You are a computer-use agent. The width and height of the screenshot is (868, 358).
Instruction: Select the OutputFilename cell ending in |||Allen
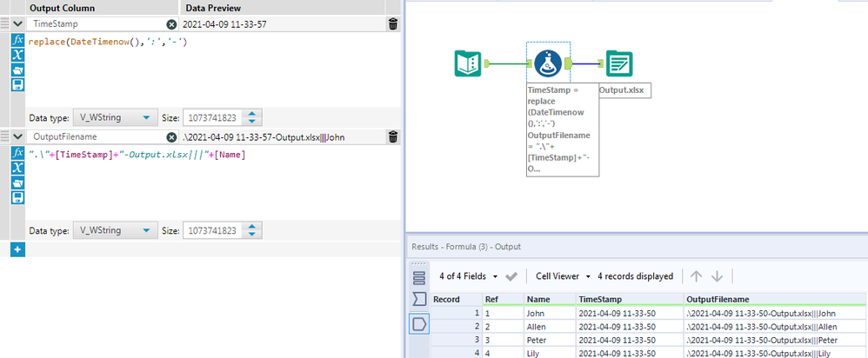click(775, 327)
